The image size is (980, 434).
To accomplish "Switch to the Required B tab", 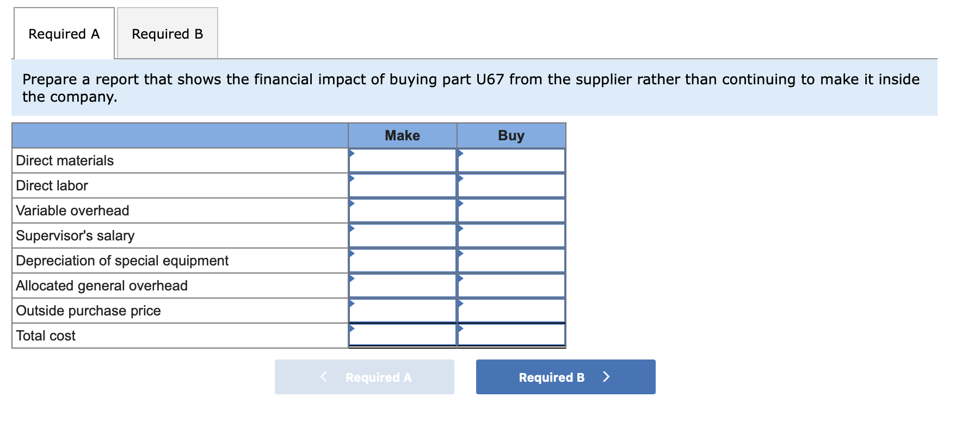I will (x=167, y=34).
